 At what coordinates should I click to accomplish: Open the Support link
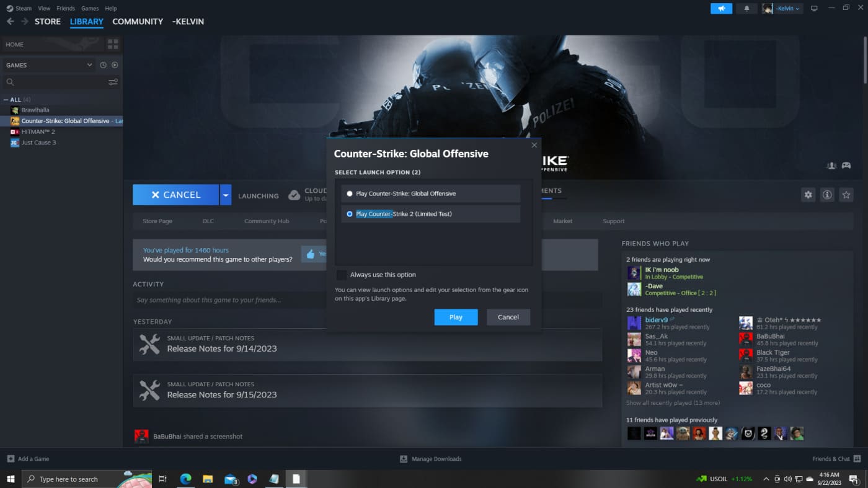tap(614, 221)
